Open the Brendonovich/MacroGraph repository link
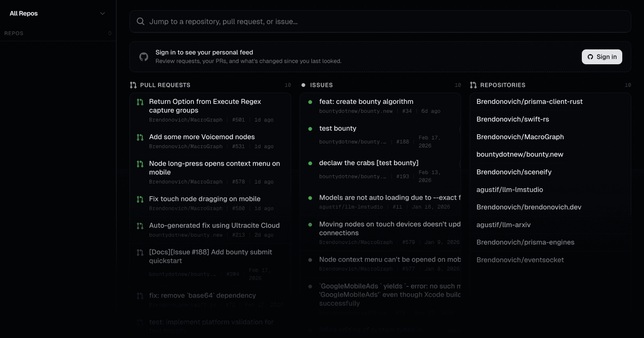The width and height of the screenshot is (644, 338). coord(520,137)
